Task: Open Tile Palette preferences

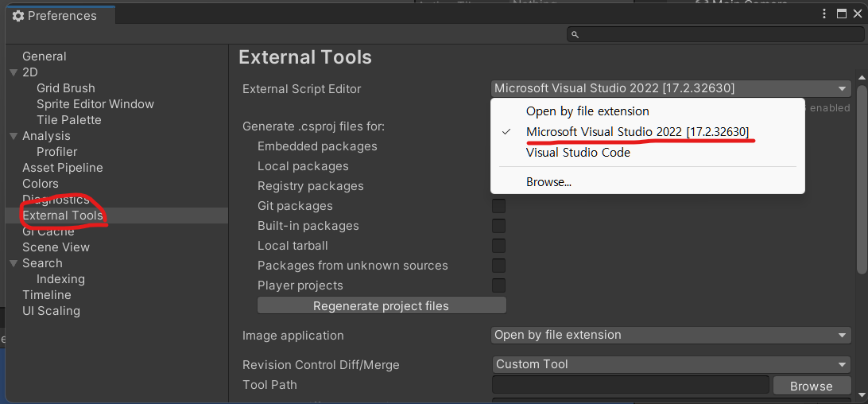Action: click(x=68, y=120)
